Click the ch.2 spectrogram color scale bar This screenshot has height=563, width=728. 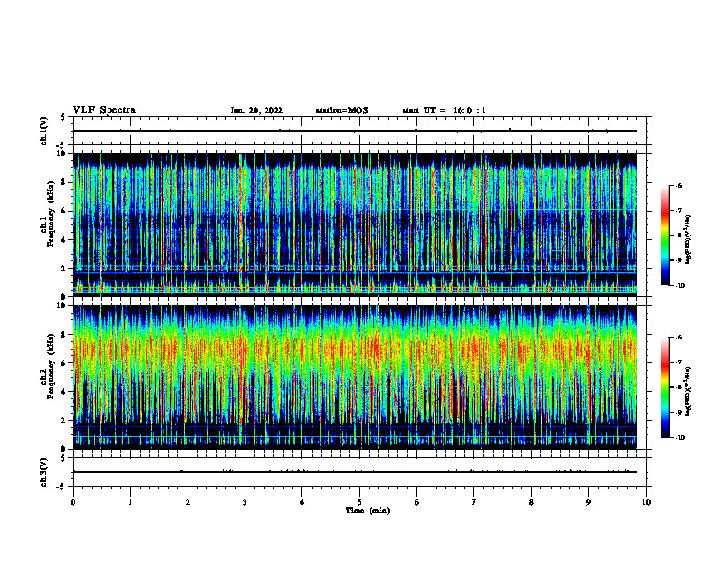[x=665, y=387]
